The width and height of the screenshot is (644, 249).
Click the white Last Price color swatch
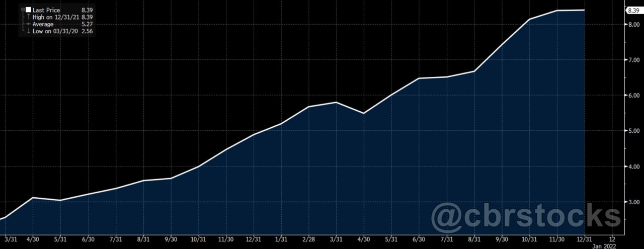28,10
